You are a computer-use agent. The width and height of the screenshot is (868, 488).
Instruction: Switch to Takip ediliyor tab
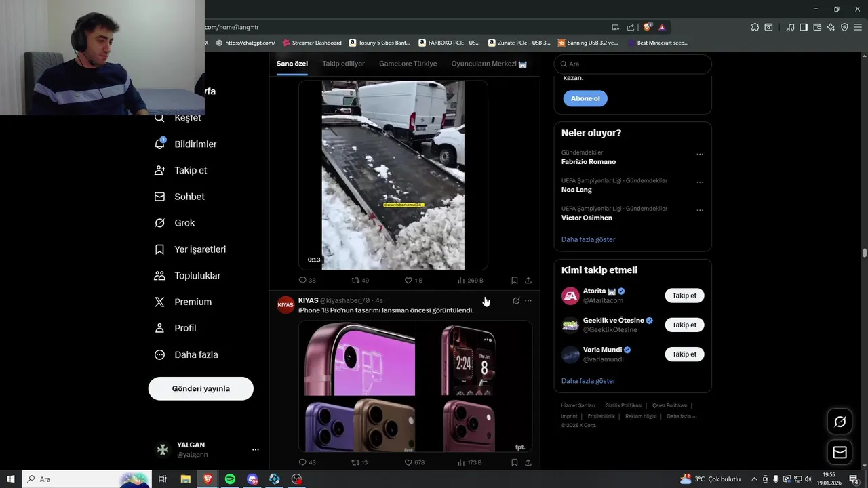tap(343, 64)
